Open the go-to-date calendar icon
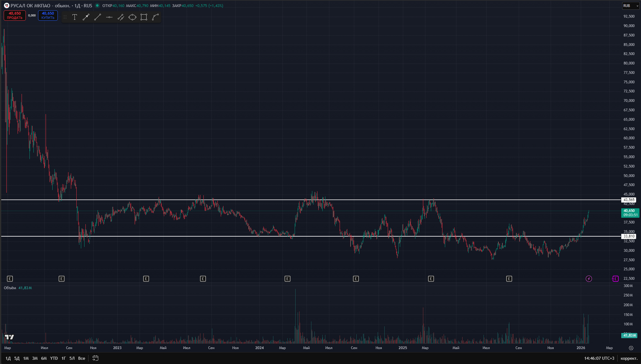The width and height of the screenshot is (641, 364). point(95,358)
